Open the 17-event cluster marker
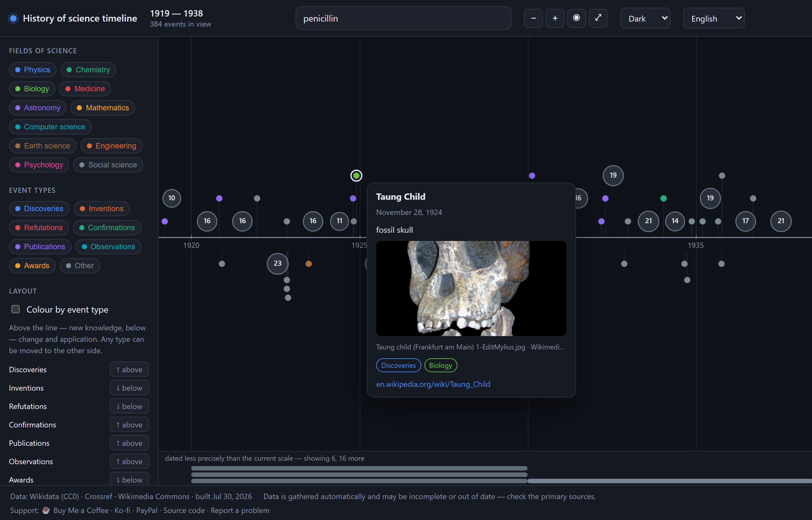The height and width of the screenshot is (520, 812). pos(745,221)
